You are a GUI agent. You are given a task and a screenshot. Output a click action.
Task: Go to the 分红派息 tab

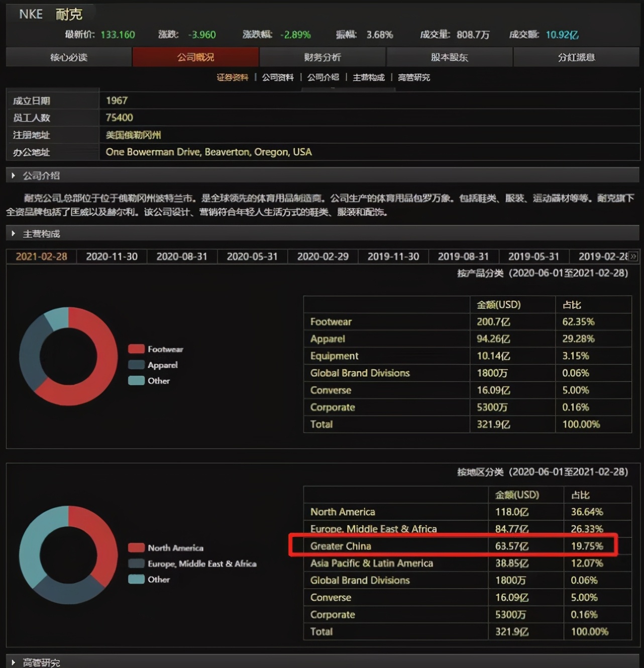tap(576, 57)
